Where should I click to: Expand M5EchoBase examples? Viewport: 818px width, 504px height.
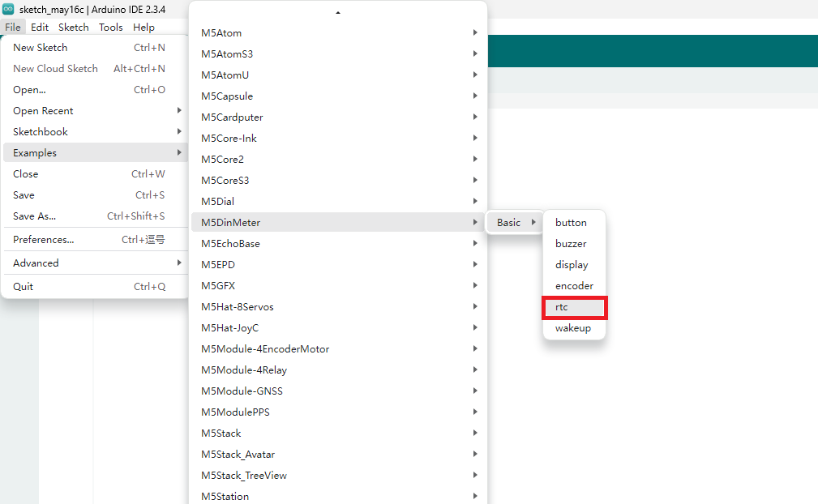pos(338,243)
